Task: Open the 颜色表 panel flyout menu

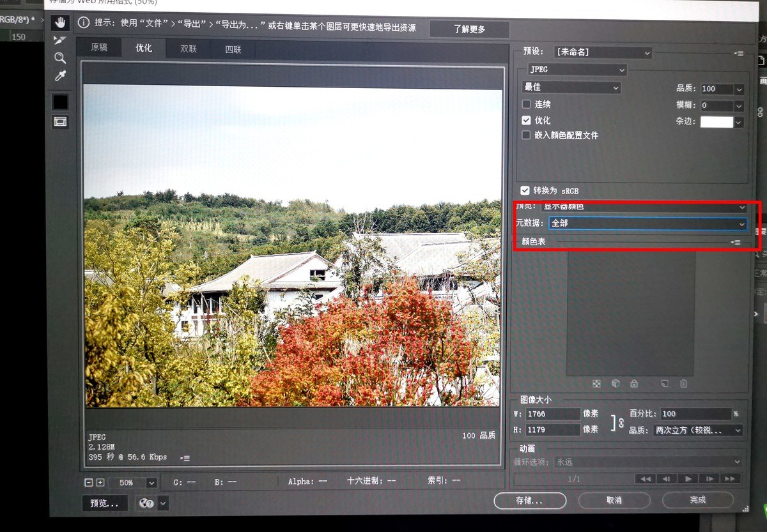Action: tap(736, 243)
